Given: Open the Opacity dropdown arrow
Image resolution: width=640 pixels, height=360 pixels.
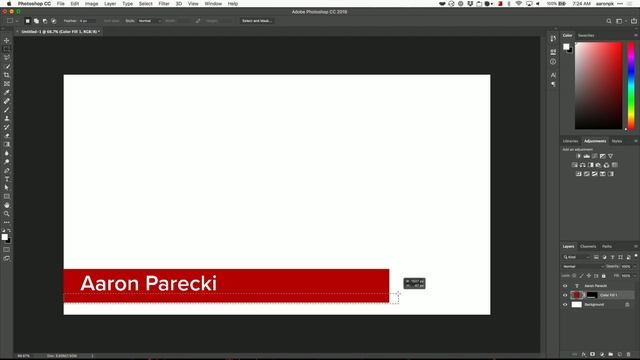Looking at the screenshot, I should point(636,267).
